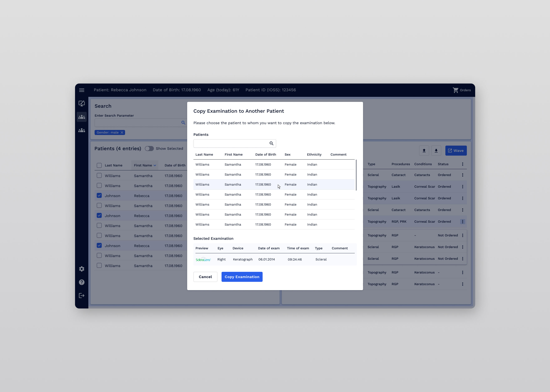Click the ScleraLens preview thumbnail
550x392 pixels.
point(203,260)
